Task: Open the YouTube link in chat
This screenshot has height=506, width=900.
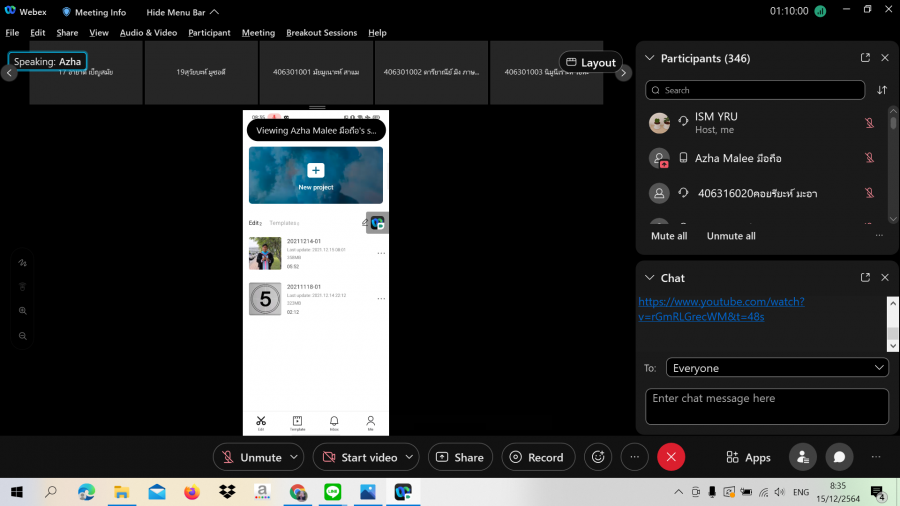Action: pos(720,308)
